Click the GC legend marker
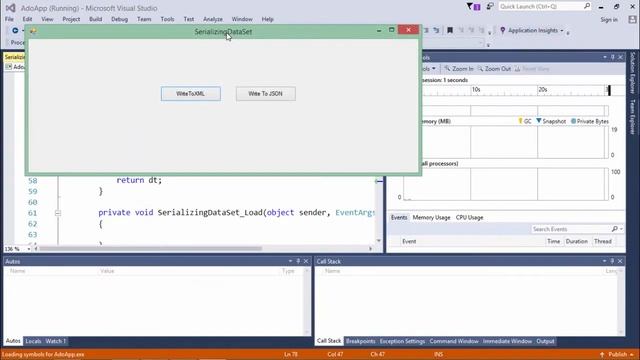The width and height of the screenshot is (640, 360). click(520, 121)
